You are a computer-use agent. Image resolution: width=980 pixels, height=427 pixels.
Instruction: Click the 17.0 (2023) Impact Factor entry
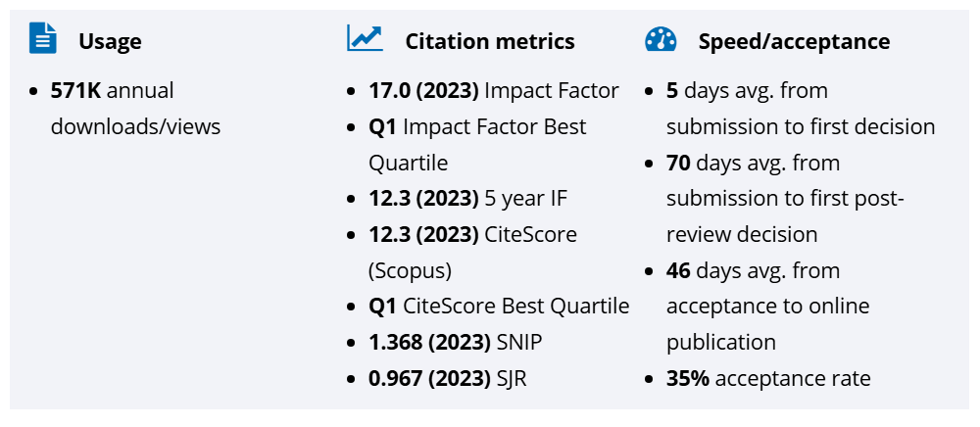[x=494, y=91]
